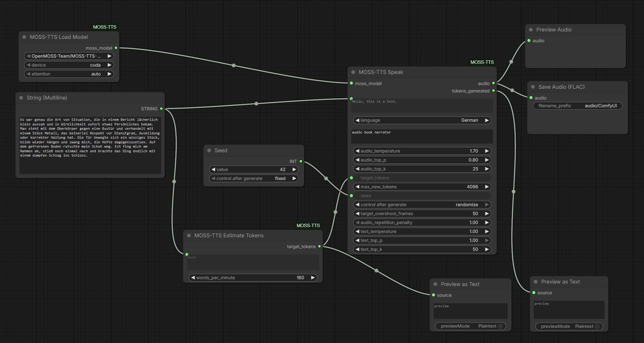644x343 pixels.
Task: Decrease text_temperature with left arrow
Action: point(357,231)
